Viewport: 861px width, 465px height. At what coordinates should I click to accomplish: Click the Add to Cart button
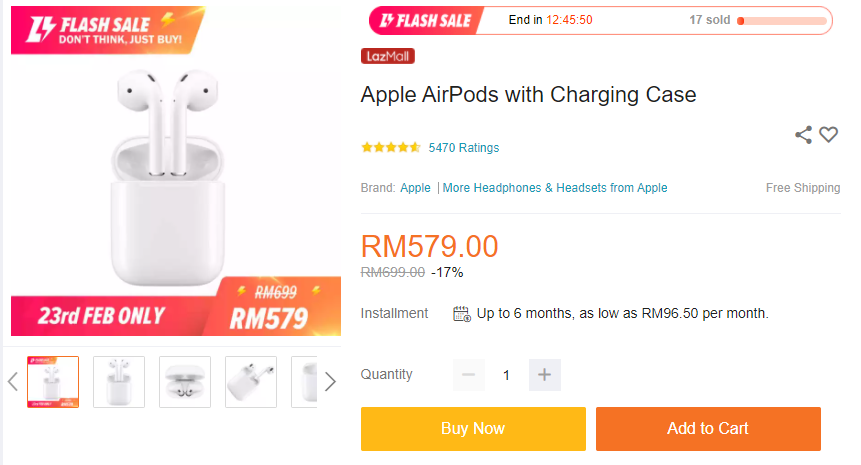click(708, 428)
